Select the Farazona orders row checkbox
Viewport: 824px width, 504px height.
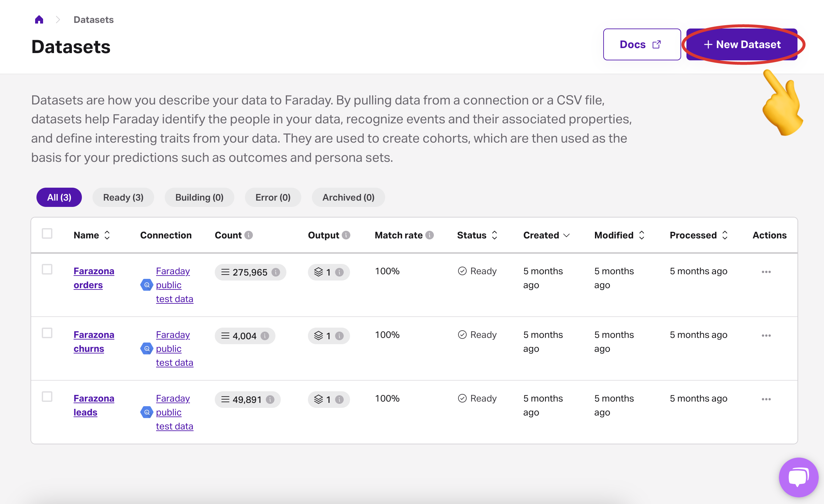tap(47, 269)
